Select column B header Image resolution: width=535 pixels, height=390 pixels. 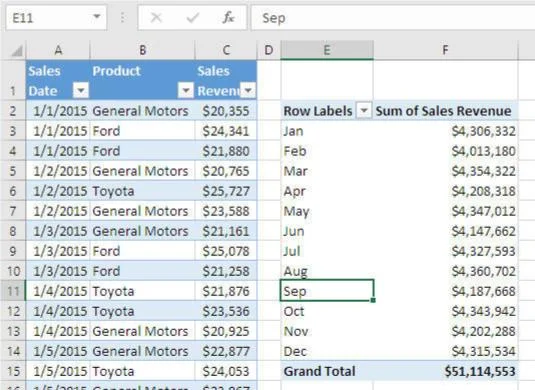click(142, 50)
